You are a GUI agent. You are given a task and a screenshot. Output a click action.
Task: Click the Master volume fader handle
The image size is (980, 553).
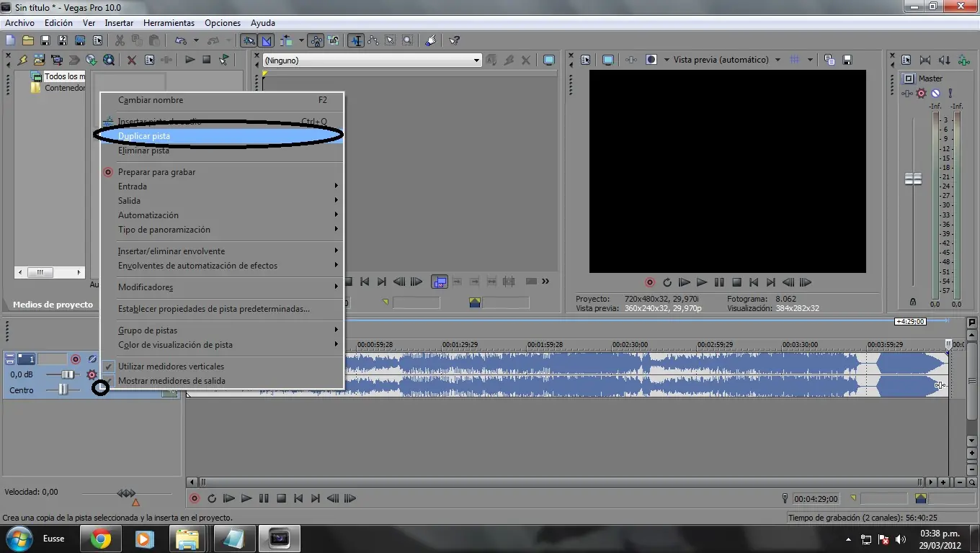point(913,179)
